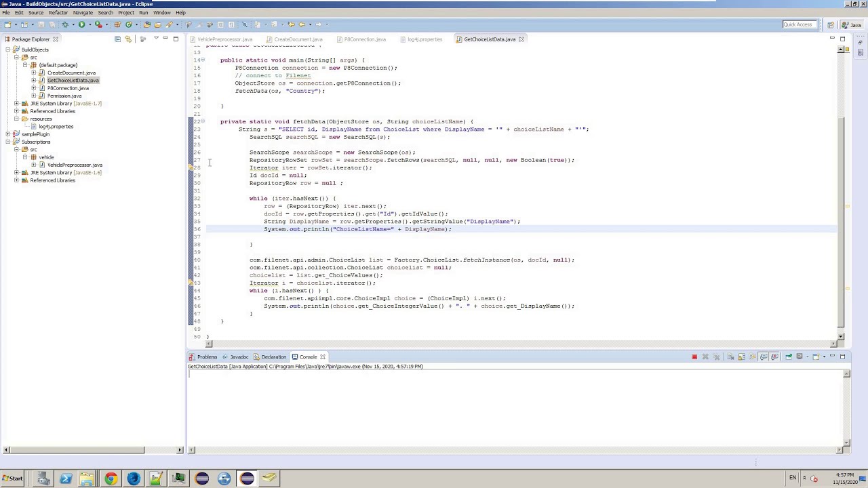Click the Debug bug icon in toolbar

[x=65, y=24]
